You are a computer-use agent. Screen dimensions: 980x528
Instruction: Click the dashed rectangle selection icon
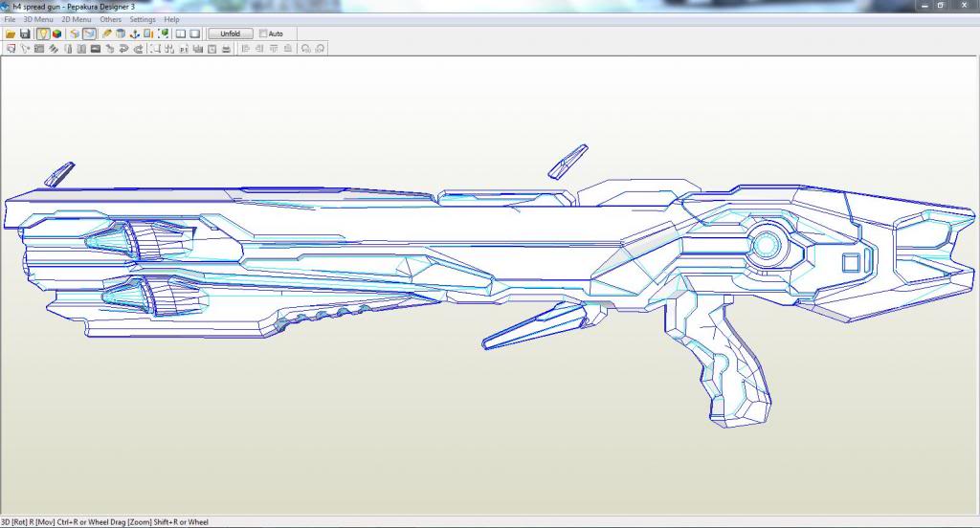[x=155, y=49]
